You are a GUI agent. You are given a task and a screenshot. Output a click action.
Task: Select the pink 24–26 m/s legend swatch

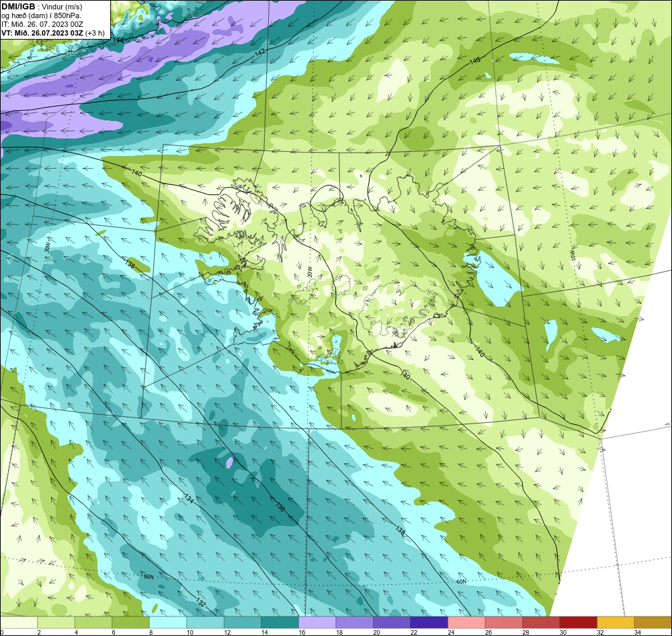pyautogui.click(x=466, y=622)
